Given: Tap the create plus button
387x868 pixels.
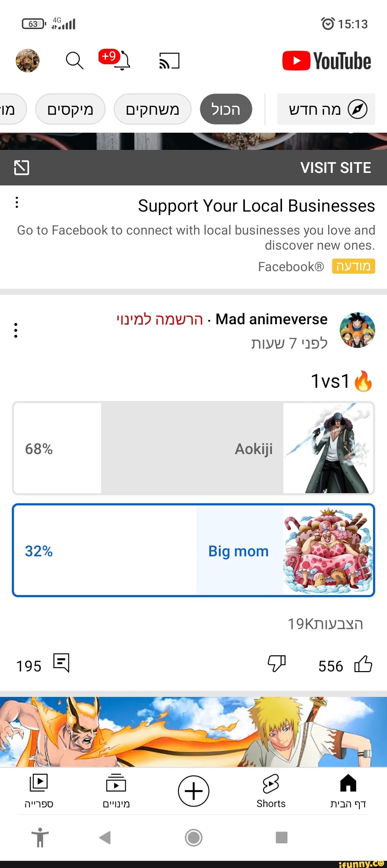Looking at the screenshot, I should [193, 791].
